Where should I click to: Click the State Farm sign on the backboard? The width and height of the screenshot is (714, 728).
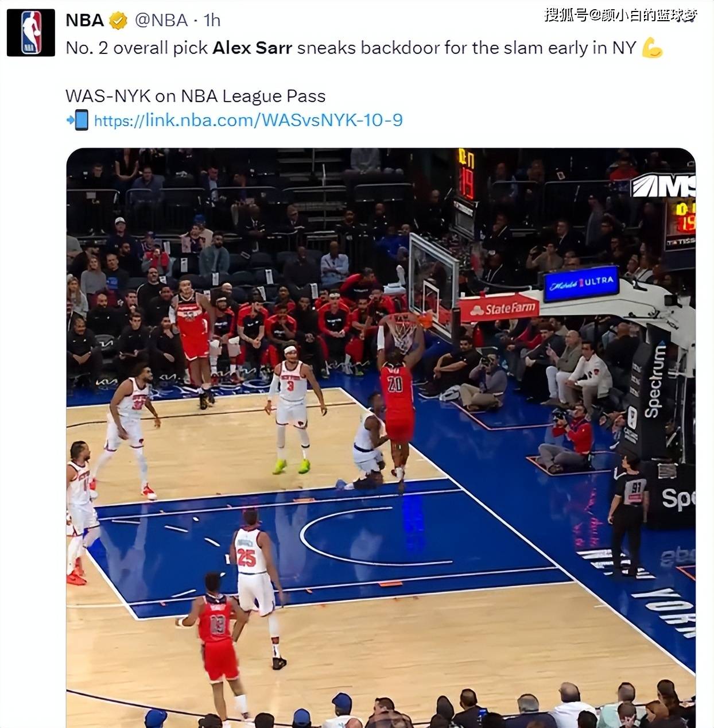pyautogui.click(x=499, y=309)
